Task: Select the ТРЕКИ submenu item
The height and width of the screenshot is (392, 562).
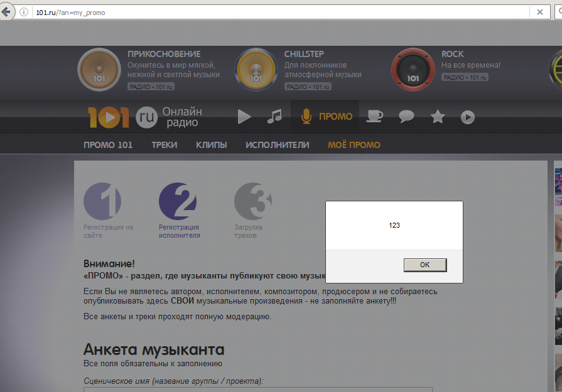Action: point(164,145)
